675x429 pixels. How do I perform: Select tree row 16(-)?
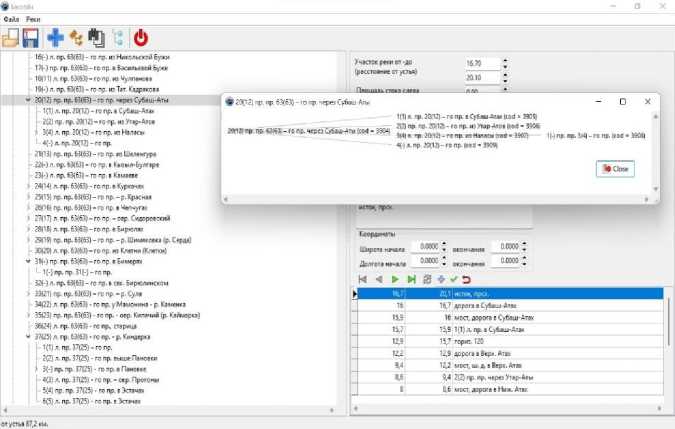coord(102,57)
